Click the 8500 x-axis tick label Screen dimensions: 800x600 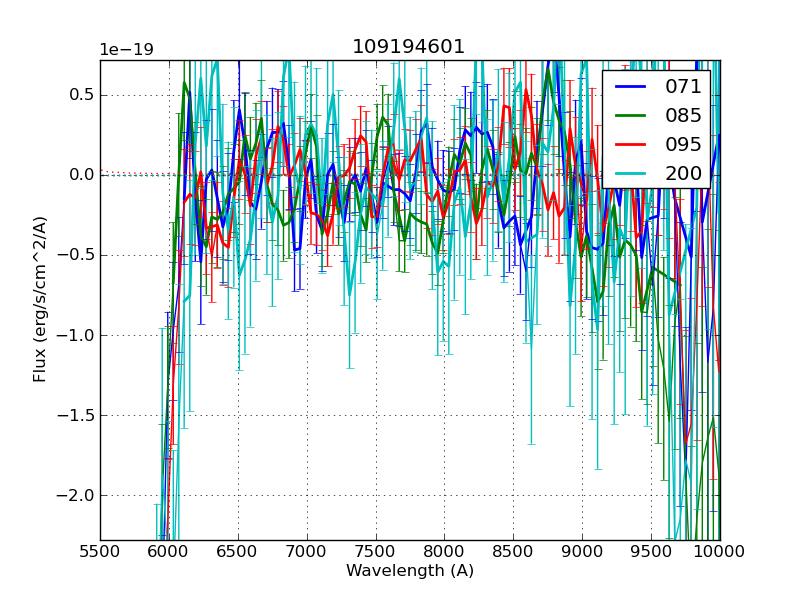[513, 552]
